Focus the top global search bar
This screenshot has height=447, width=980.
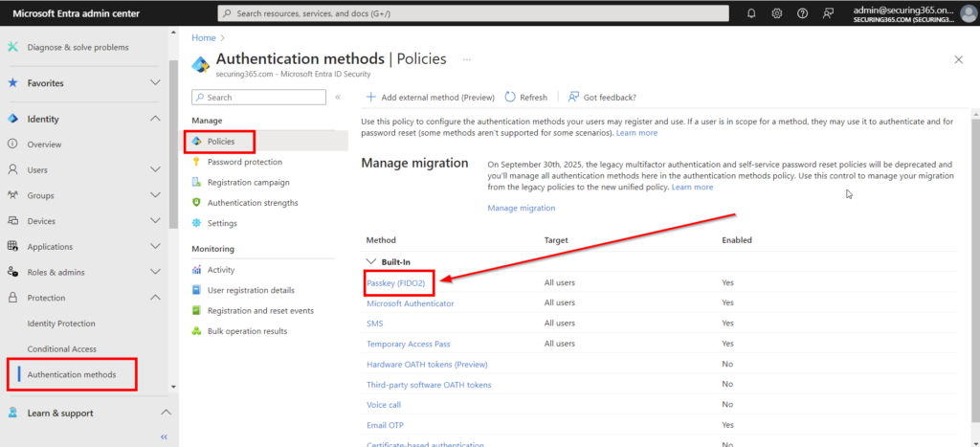(473, 13)
